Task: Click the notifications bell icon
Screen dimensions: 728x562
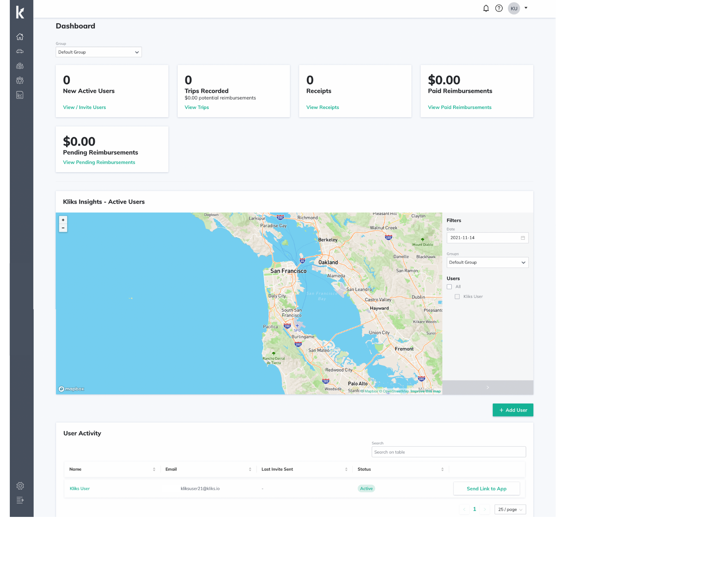Action: [x=486, y=8]
